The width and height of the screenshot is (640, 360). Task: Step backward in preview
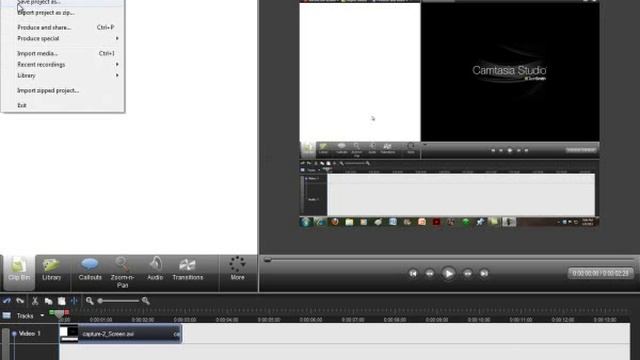[430, 273]
